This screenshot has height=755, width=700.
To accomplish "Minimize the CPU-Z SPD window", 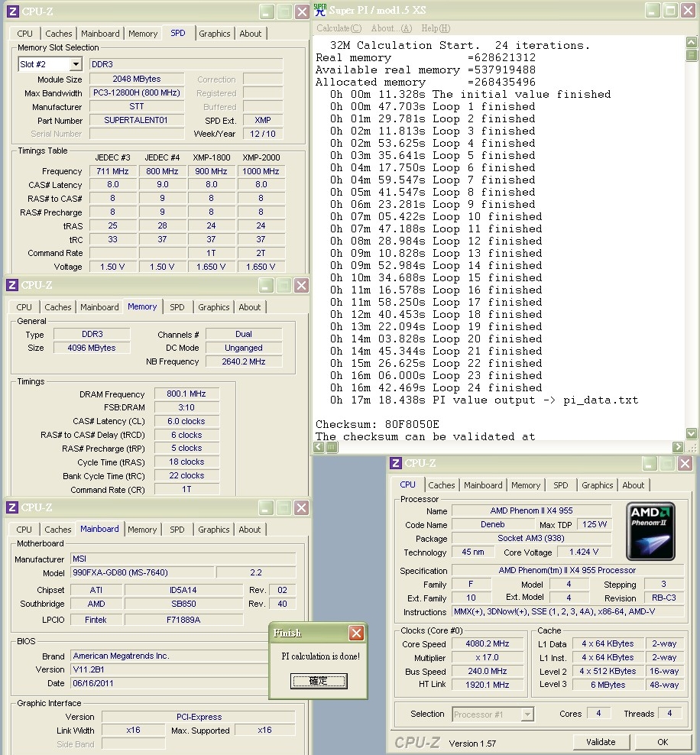I will pos(267,11).
